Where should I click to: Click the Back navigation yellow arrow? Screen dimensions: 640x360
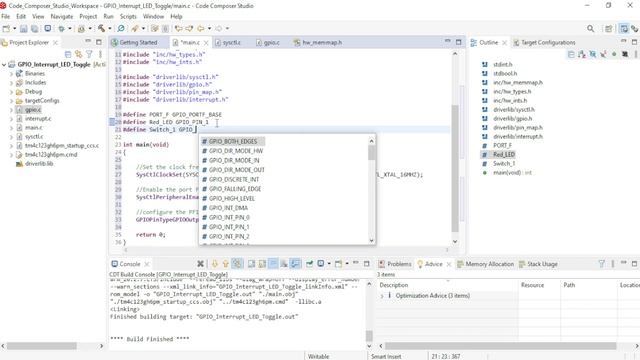[201, 29]
